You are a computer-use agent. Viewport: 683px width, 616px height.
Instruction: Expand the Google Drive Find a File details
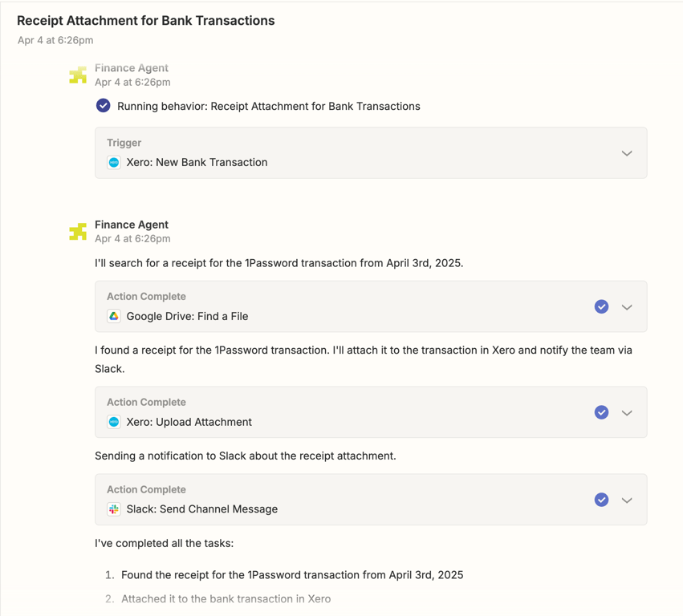point(627,307)
